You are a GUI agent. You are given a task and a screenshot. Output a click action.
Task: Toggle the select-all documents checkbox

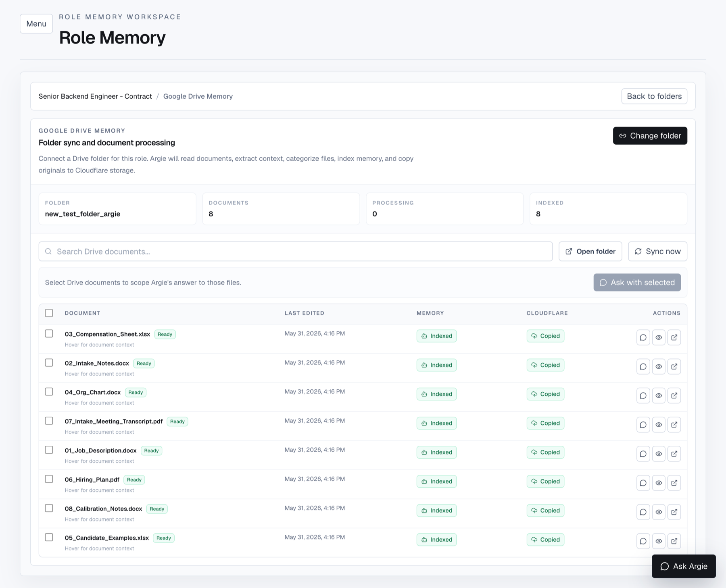click(49, 313)
